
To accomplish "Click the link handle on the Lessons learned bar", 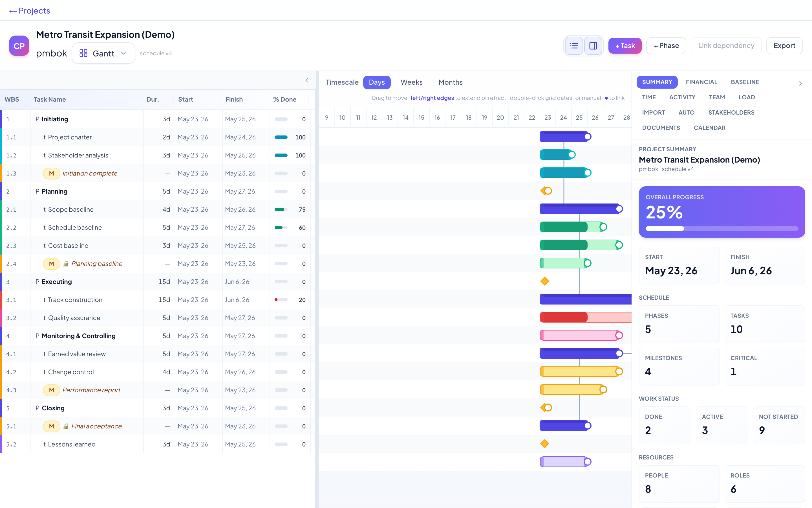I will (x=588, y=462).
